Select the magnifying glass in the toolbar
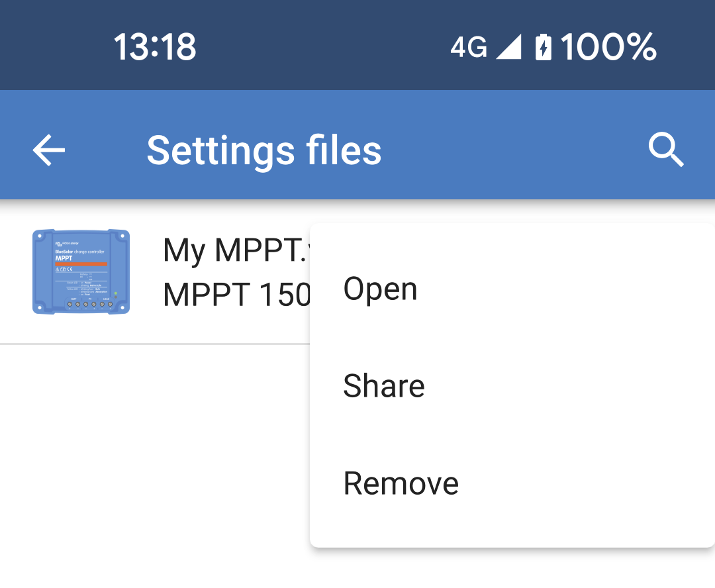This screenshot has width=715, height=588. [666, 150]
